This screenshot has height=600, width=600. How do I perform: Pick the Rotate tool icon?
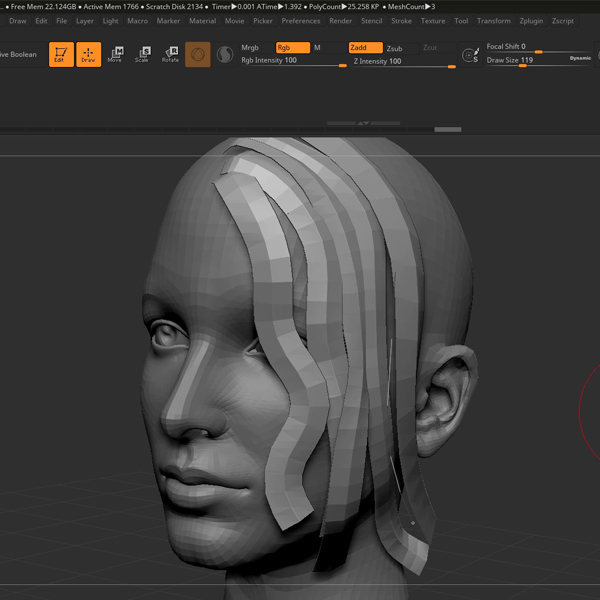(170, 55)
